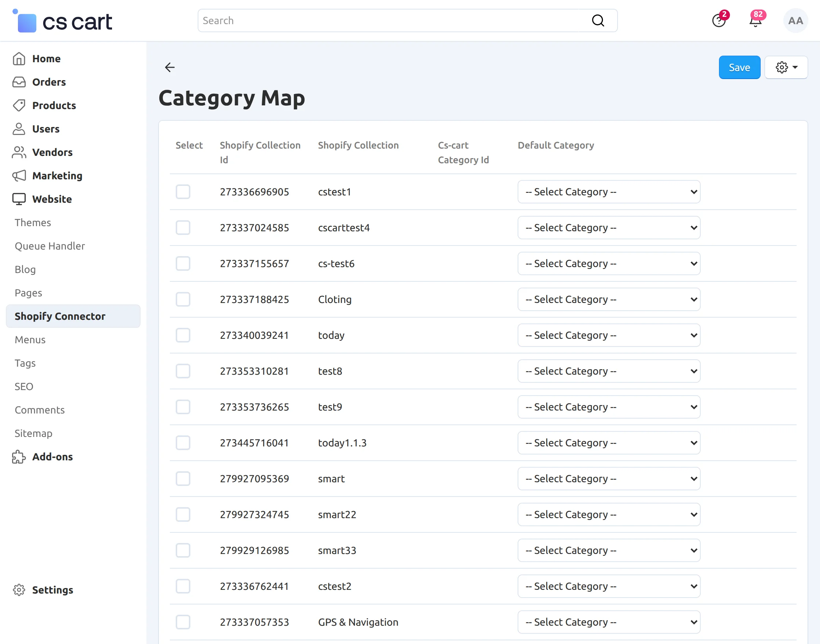Click the Add-ons puzzle icon
Viewport: 820px width, 644px height.
pos(19,457)
